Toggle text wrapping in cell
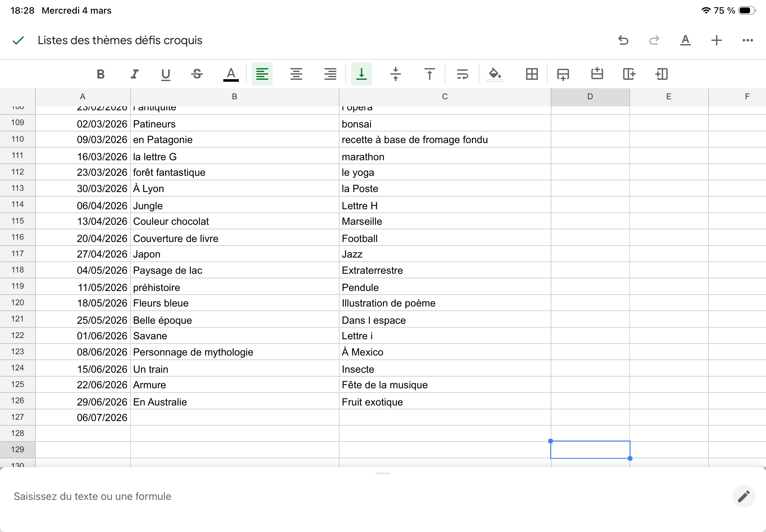Screen dimensions: 766x532 [462, 74]
